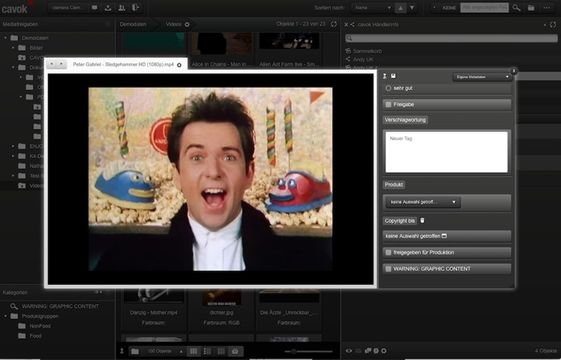Select the 'Andy UK' shared entry
The width and height of the screenshot is (561, 360).
[363, 59]
